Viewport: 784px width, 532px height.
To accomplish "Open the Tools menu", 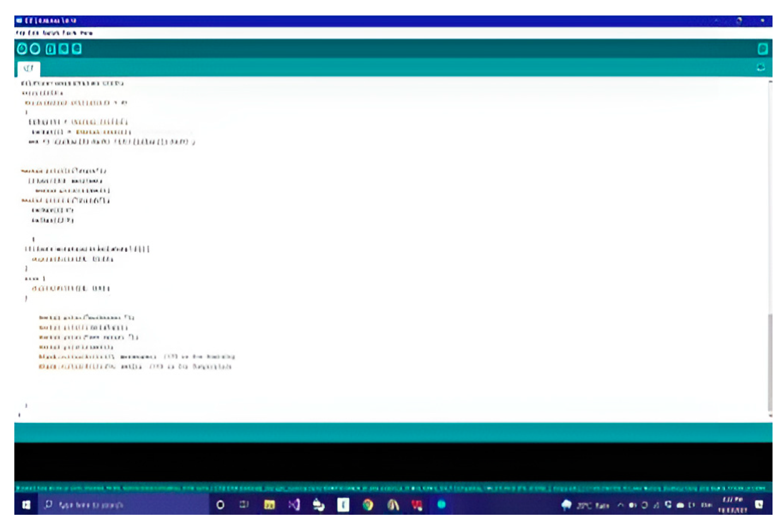I will pos(69,33).
